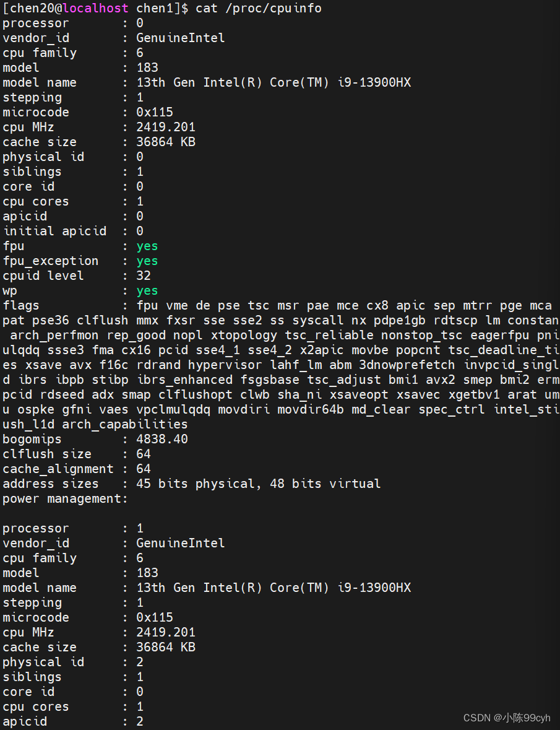Click the "cat /proc/cpuinfo" command text

coord(259,8)
